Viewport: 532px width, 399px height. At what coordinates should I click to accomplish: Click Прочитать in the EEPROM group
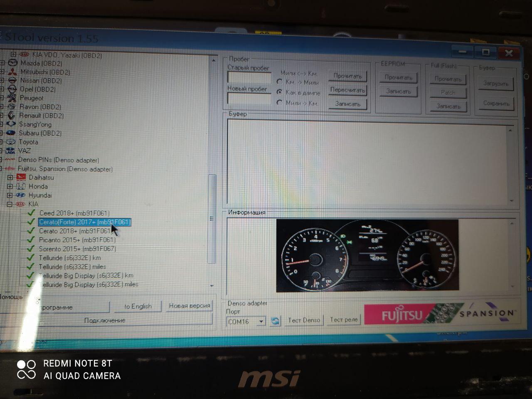(398, 77)
